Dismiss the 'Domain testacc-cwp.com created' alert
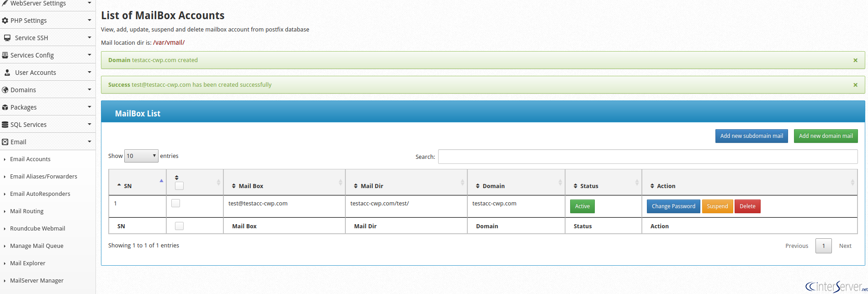 (x=855, y=60)
